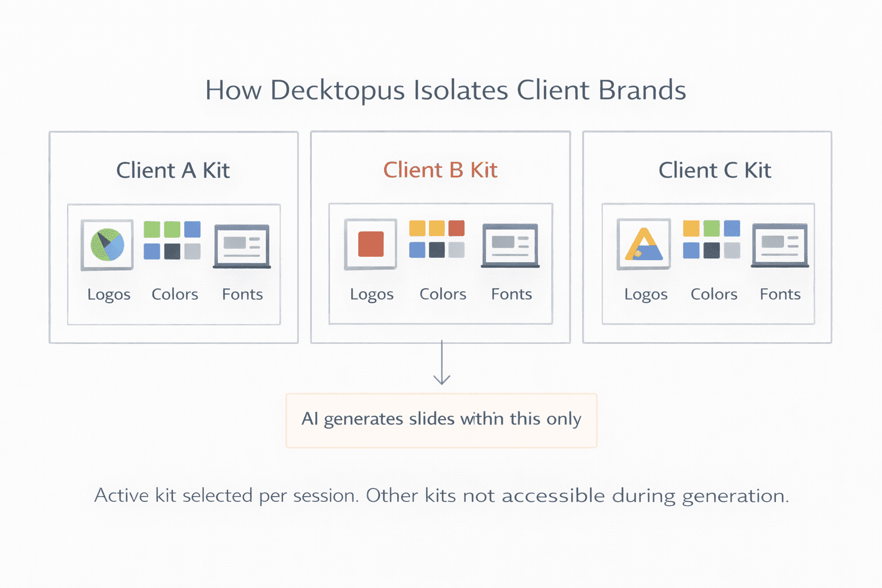This screenshot has width=882, height=588.
Task: Click the Client A pie chart logo icon
Action: (x=107, y=245)
